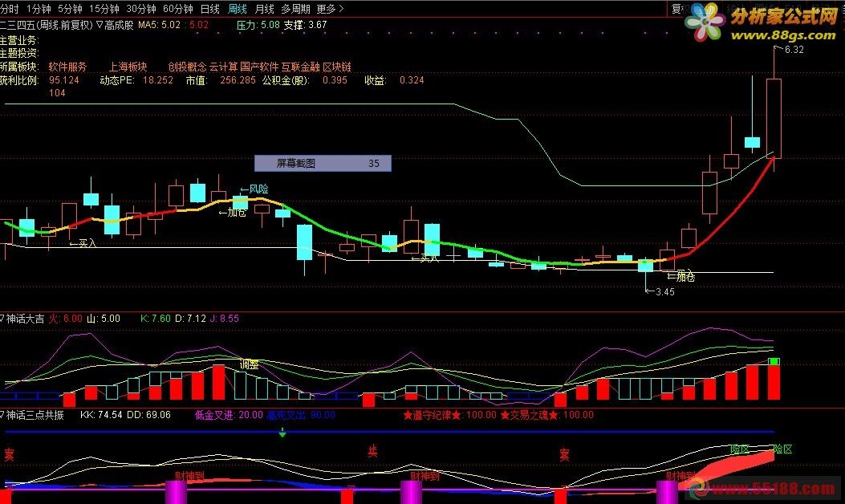The image size is (845, 504).
Task: Click the 屏幕截图 35 box
Action: click(323, 164)
